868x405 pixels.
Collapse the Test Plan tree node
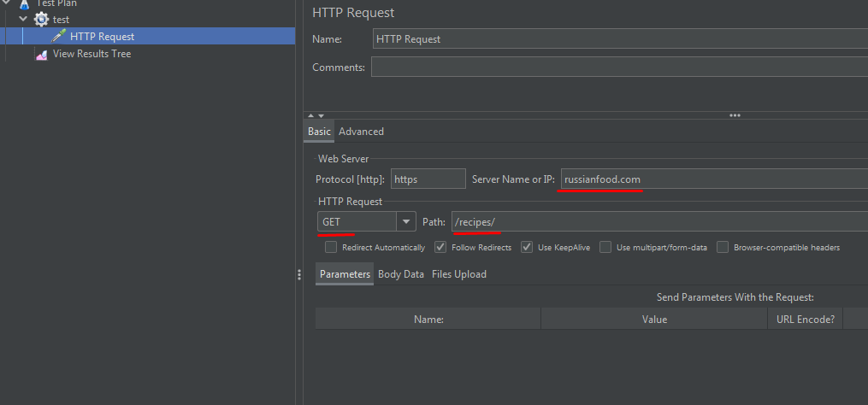6,3
